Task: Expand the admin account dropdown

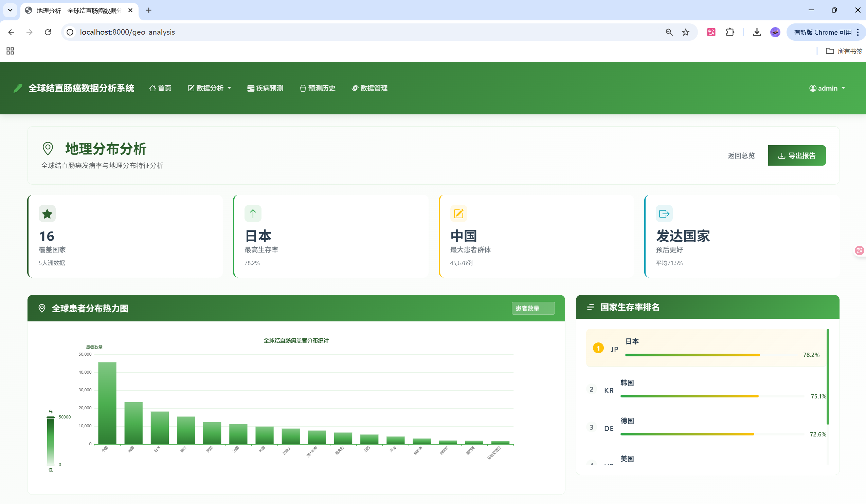Action: tap(828, 88)
